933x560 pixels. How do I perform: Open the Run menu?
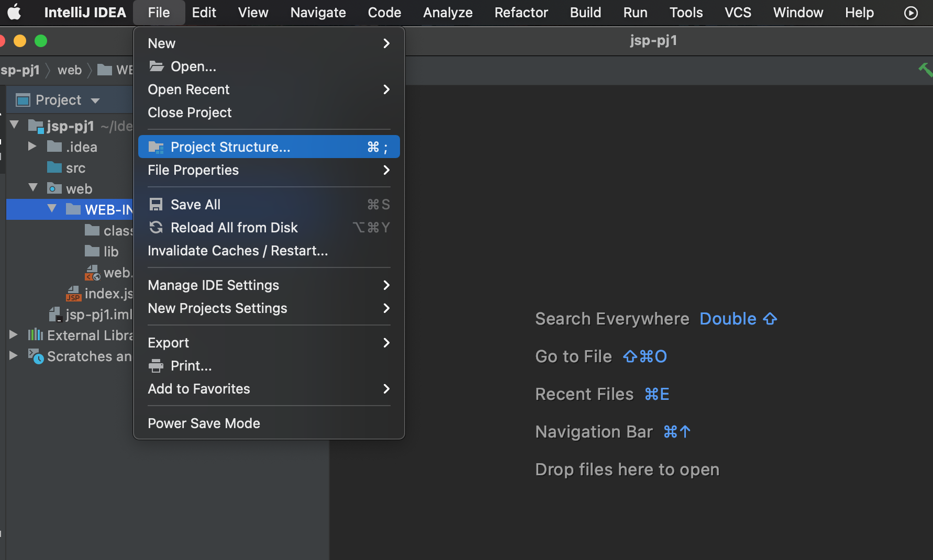pos(635,13)
